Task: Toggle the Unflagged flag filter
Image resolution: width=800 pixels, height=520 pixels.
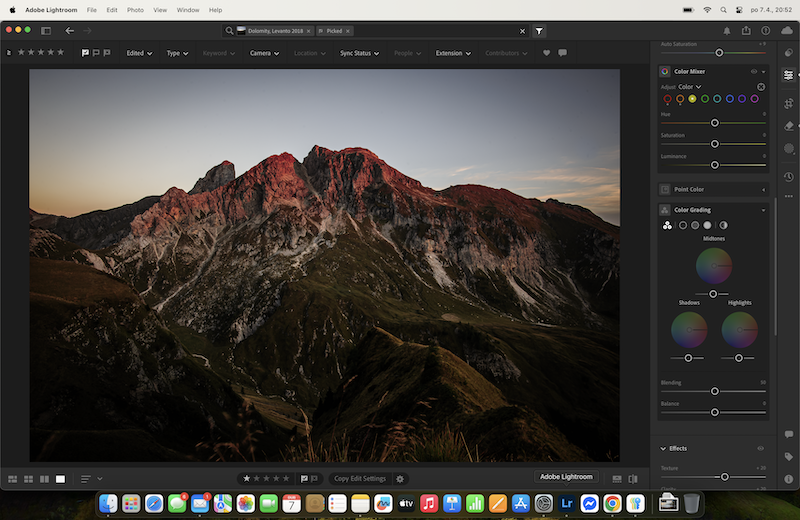Action: point(96,53)
